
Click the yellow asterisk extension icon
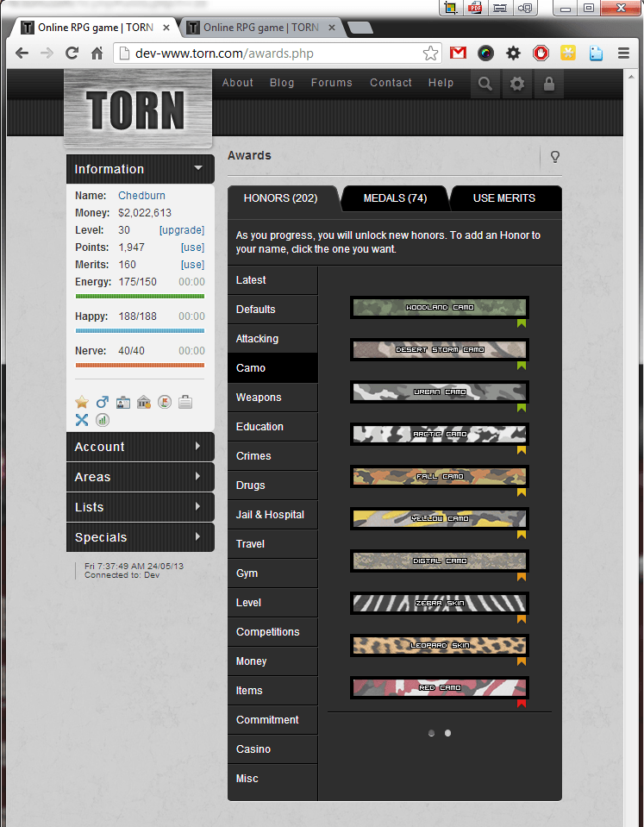click(x=568, y=53)
